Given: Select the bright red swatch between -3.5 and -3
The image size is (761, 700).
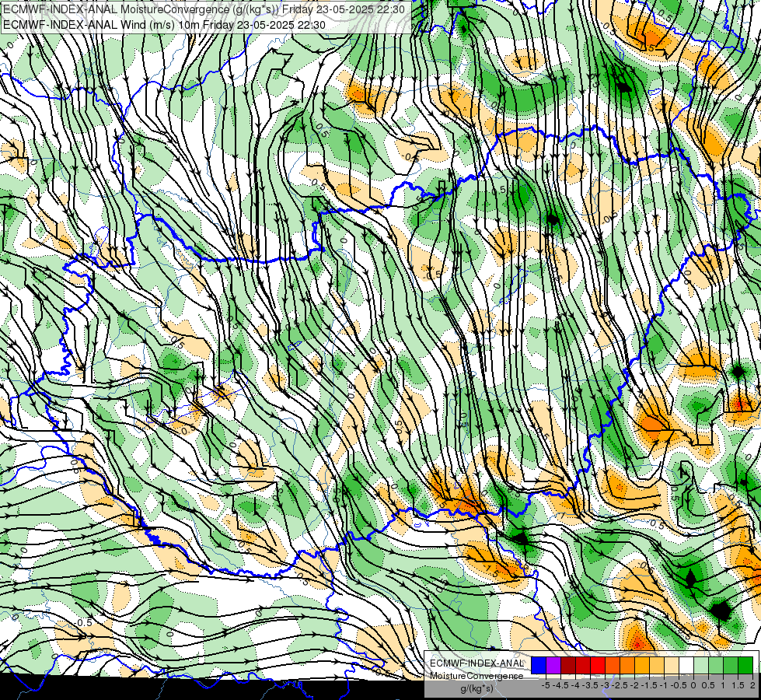Looking at the screenshot, I should coord(598,665).
